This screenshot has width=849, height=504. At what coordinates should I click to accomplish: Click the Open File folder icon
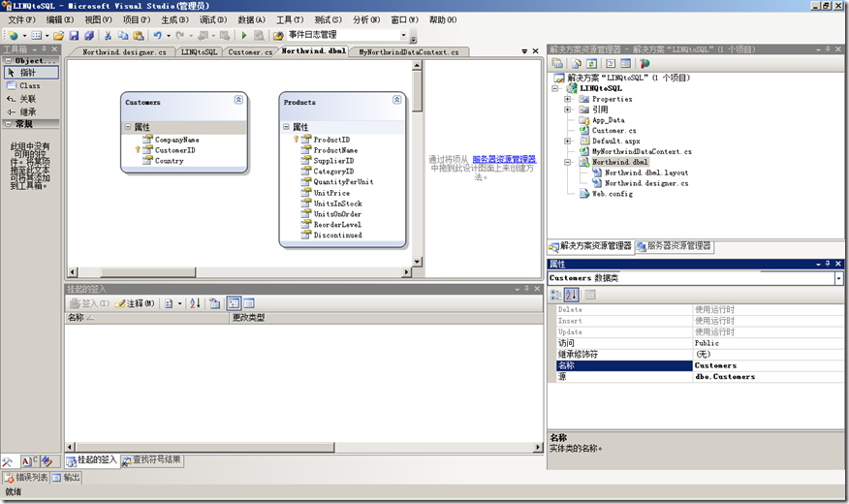coord(58,36)
